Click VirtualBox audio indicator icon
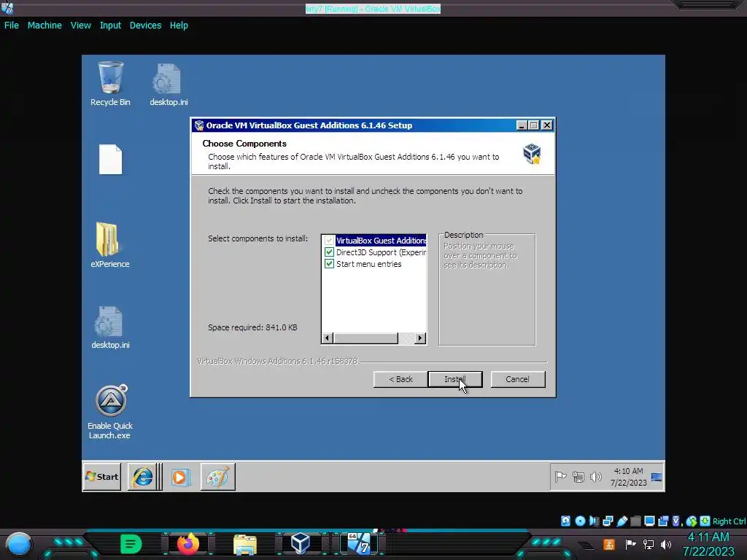Screen dimensions: 747x560 594,521
